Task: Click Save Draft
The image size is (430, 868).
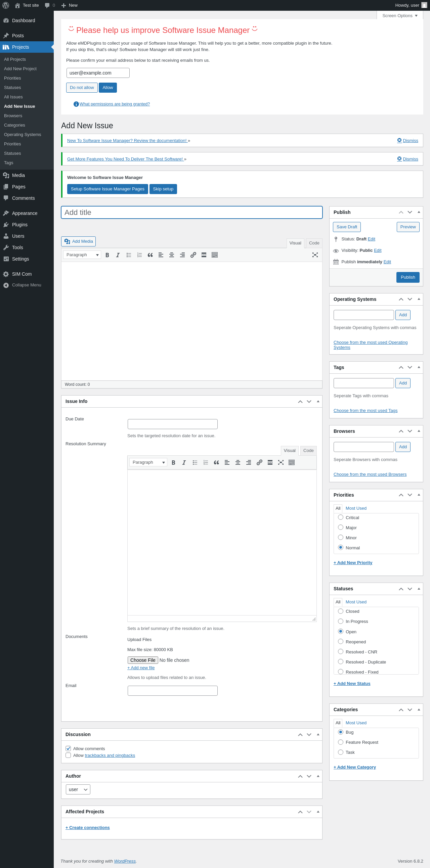Action: 347,227
